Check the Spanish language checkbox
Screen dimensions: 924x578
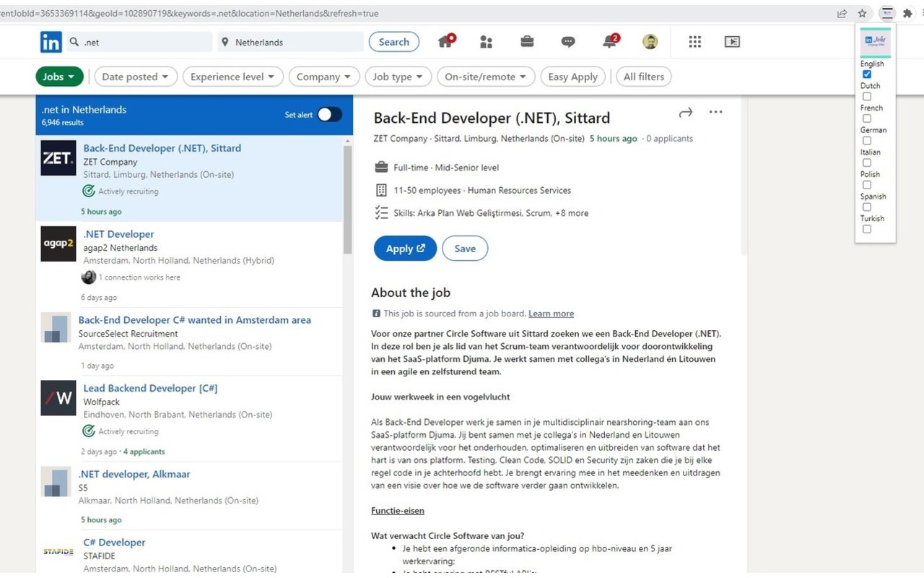click(x=867, y=207)
